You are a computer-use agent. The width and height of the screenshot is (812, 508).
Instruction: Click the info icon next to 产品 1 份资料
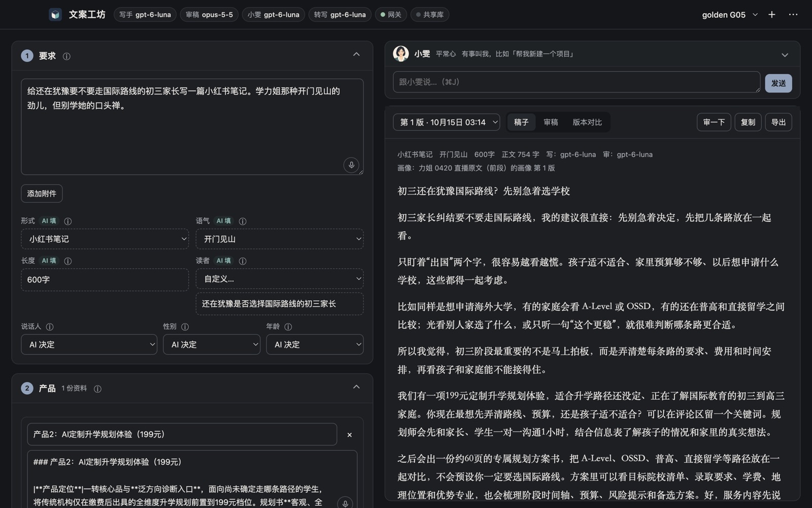click(x=97, y=389)
